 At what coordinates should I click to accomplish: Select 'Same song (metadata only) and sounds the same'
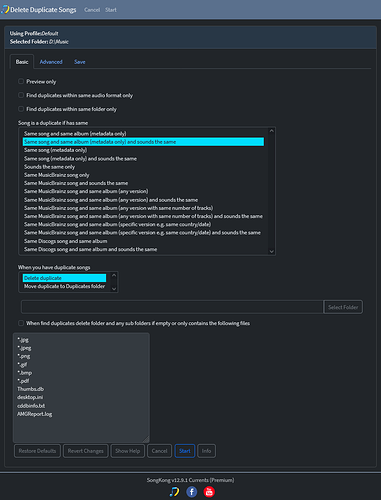tap(143, 158)
